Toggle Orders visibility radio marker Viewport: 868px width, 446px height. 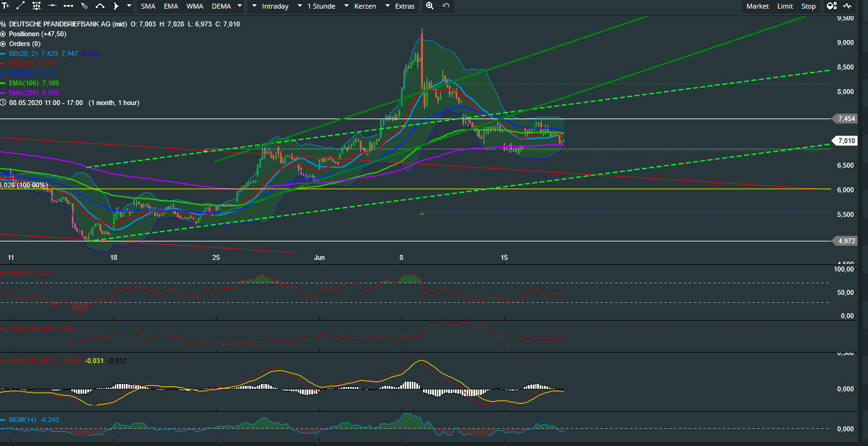coord(4,44)
